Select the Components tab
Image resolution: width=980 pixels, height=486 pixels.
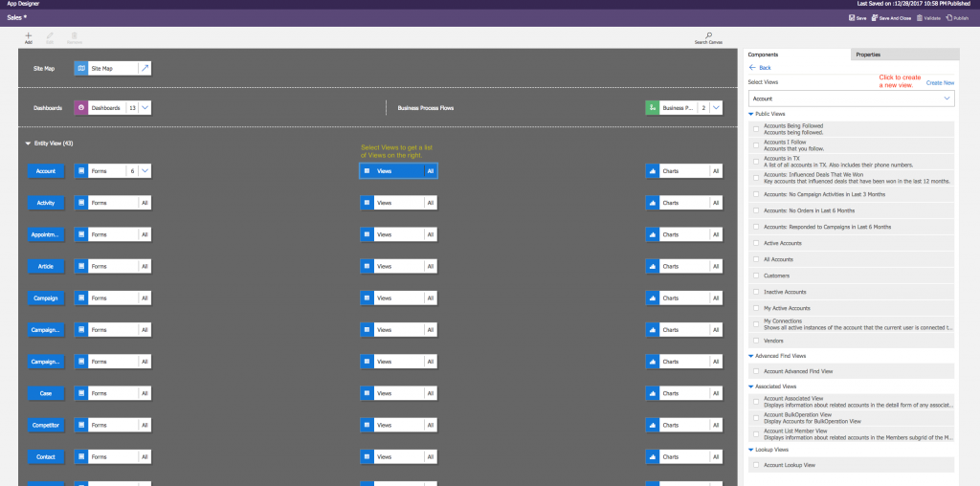(763, 55)
